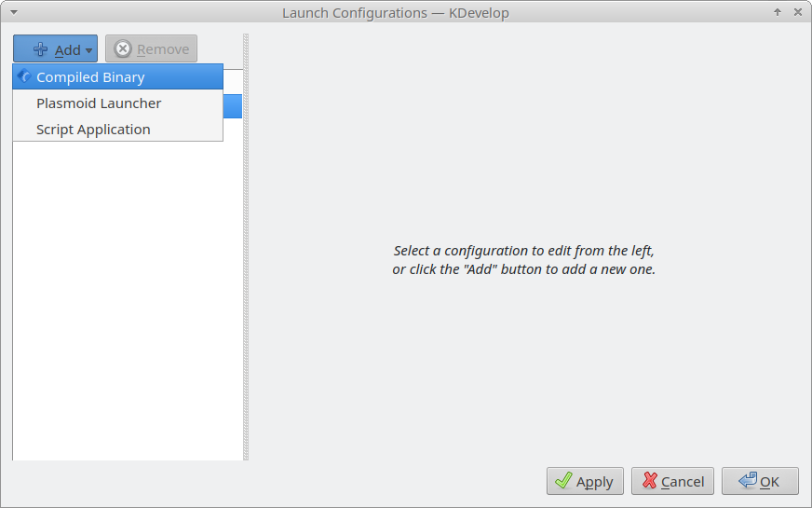This screenshot has height=508, width=812.
Task: Pick Script Application from the dropdown
Action: tap(118, 129)
